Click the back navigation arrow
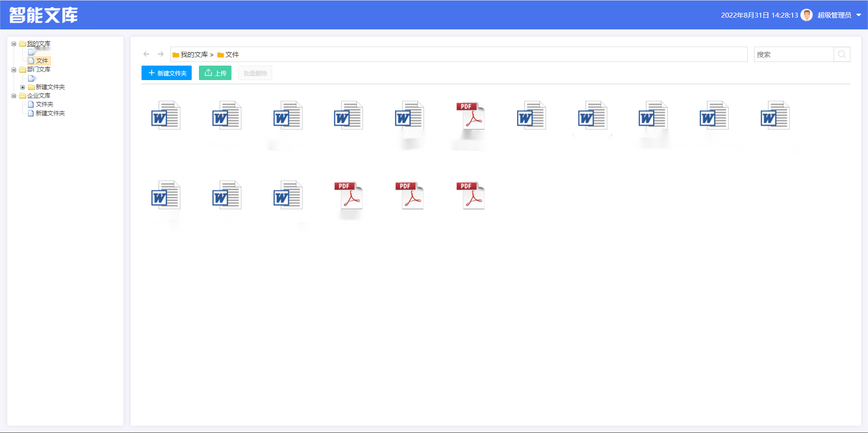The height and width of the screenshot is (433, 868). click(146, 54)
